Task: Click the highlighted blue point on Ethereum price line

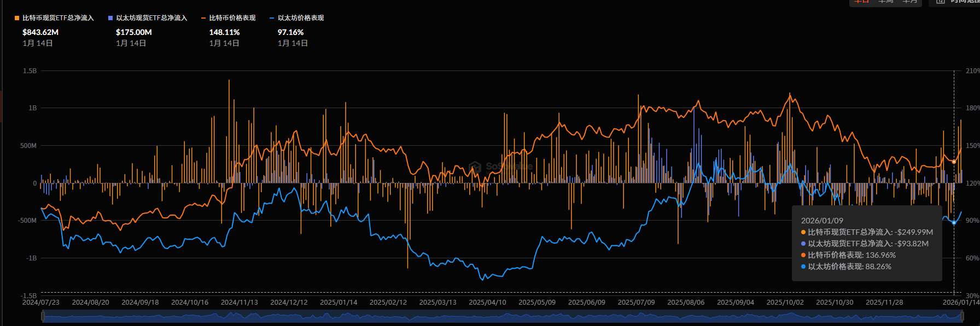Action: (x=954, y=222)
